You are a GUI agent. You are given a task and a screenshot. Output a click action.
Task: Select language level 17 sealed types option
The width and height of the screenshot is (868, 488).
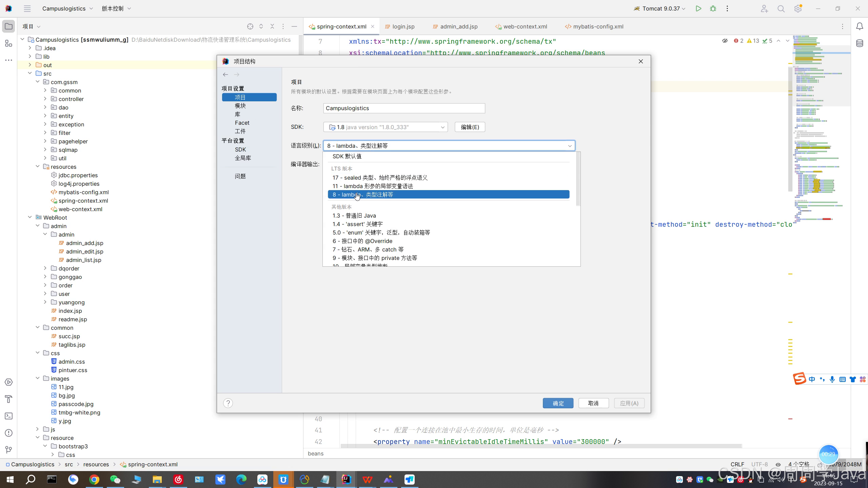380,178
